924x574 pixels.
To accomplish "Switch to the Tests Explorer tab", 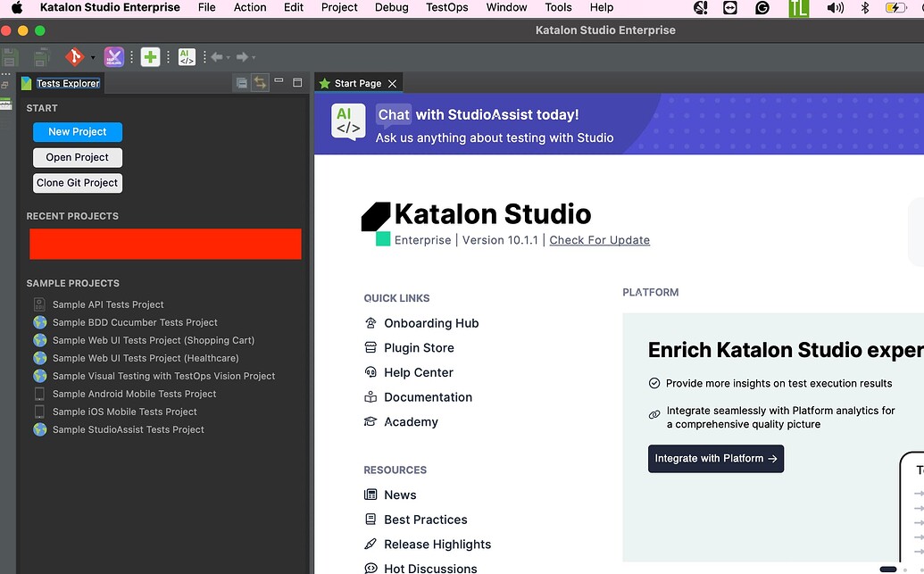I will [x=67, y=83].
